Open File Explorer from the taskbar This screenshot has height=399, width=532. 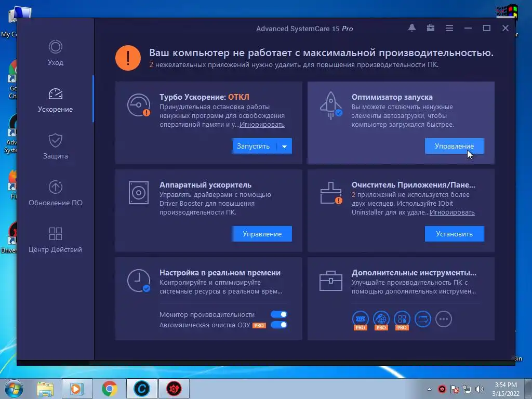pos(45,389)
